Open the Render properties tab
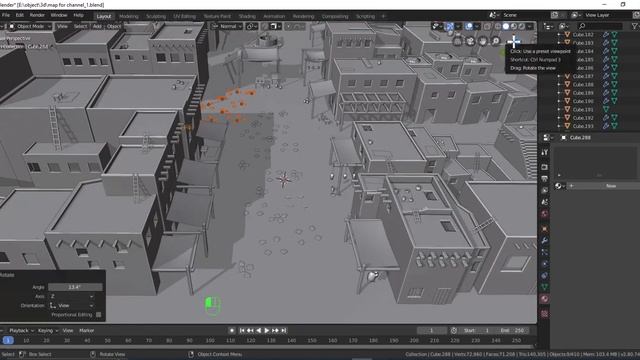This screenshot has height=360, width=640. [544, 167]
